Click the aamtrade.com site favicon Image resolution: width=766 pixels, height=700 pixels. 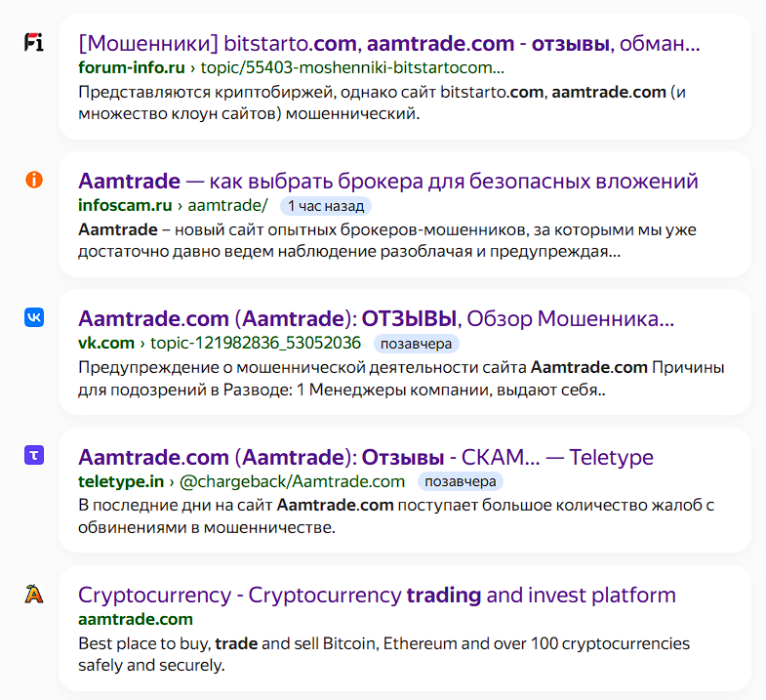[x=34, y=593]
